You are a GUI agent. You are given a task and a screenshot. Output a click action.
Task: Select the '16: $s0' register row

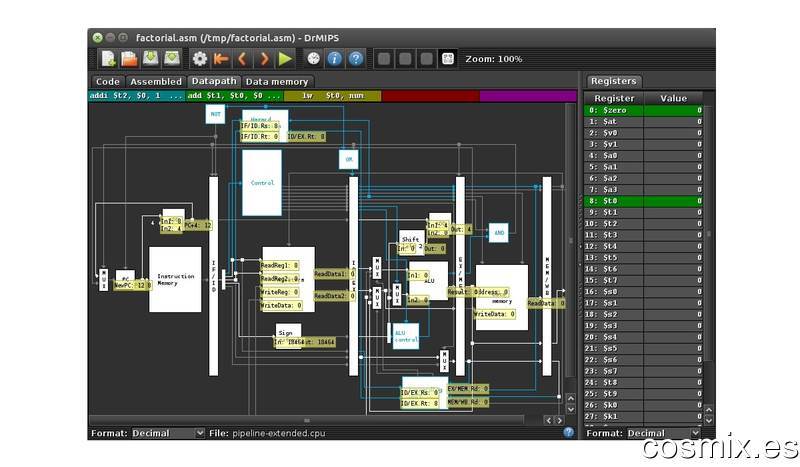pos(643,291)
